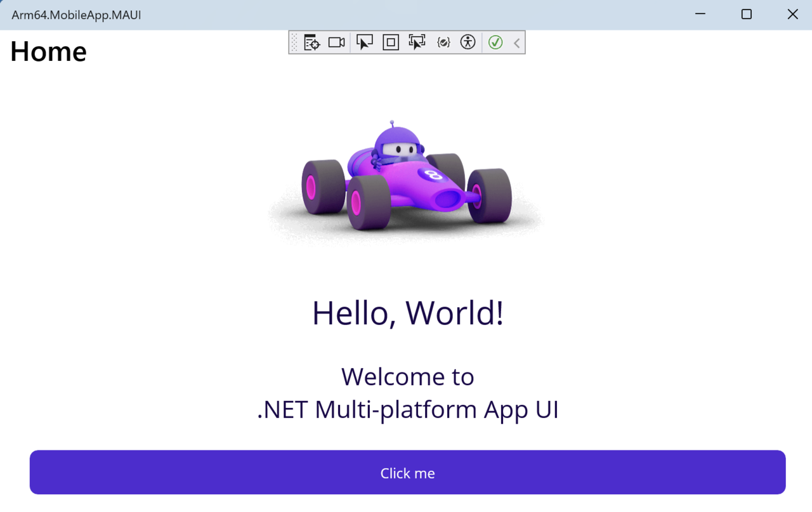
Task: Click the "Home" page title
Action: [48, 51]
